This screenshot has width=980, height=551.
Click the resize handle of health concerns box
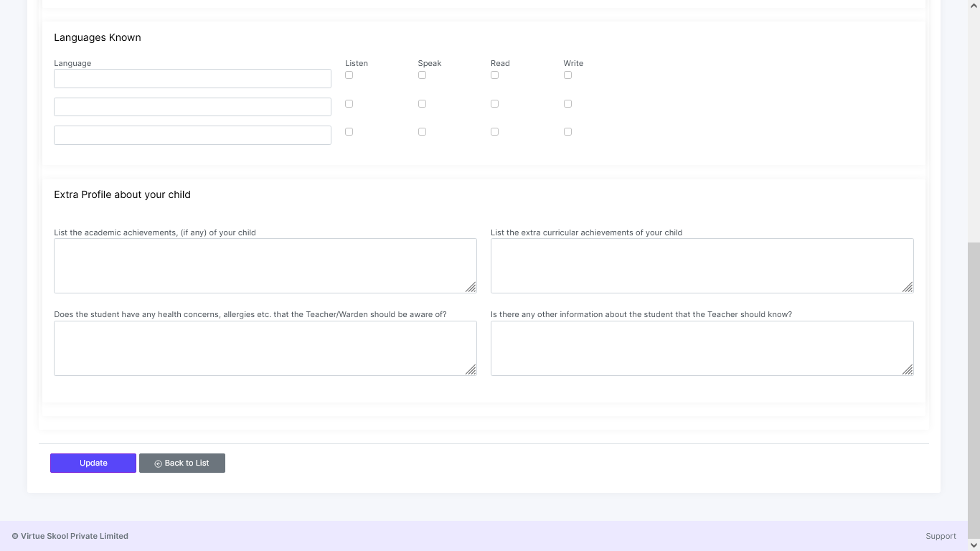click(471, 369)
